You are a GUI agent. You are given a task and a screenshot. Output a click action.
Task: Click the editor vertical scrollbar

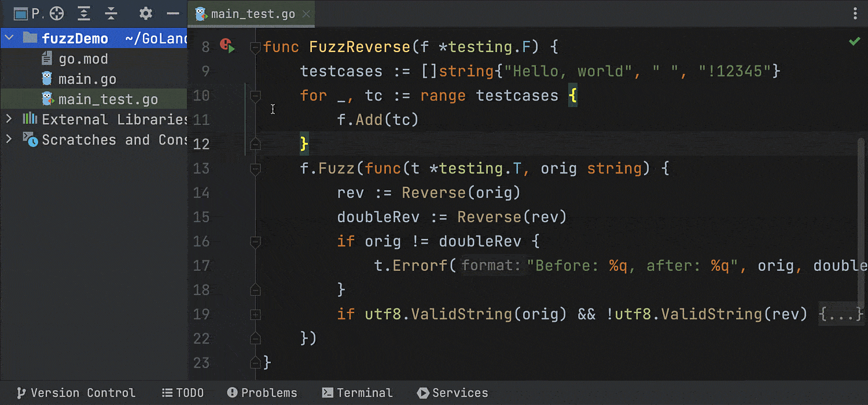point(862,231)
